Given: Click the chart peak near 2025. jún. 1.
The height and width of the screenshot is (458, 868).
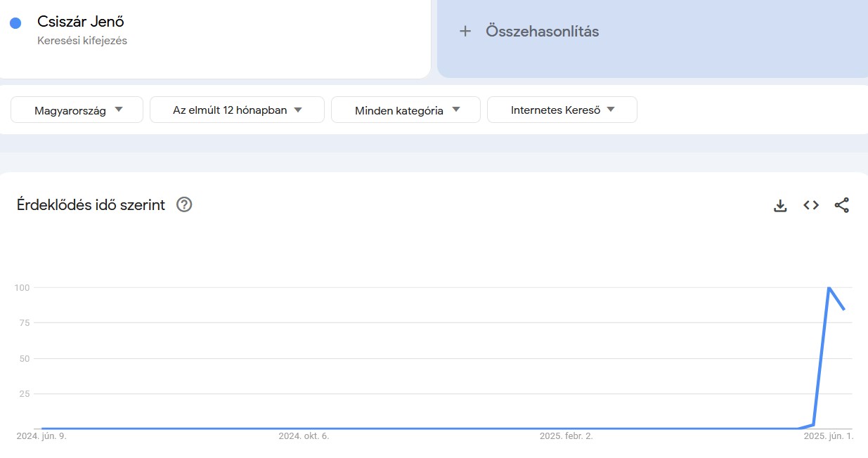Looking at the screenshot, I should click(x=829, y=287).
